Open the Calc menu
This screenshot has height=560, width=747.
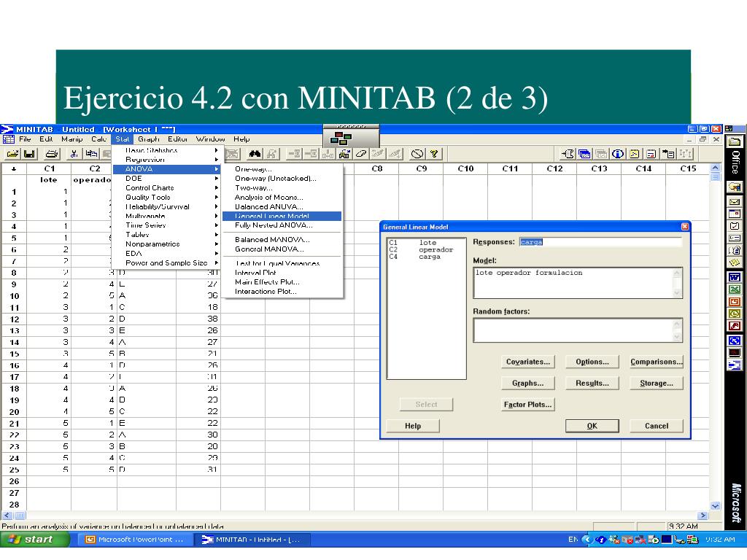click(x=98, y=139)
